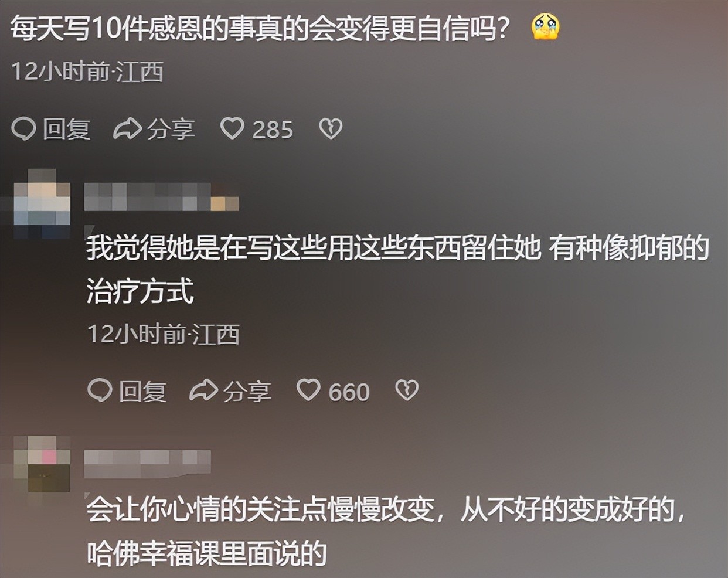Like the comment with 660 likes
The width and height of the screenshot is (728, 578).
(308, 390)
